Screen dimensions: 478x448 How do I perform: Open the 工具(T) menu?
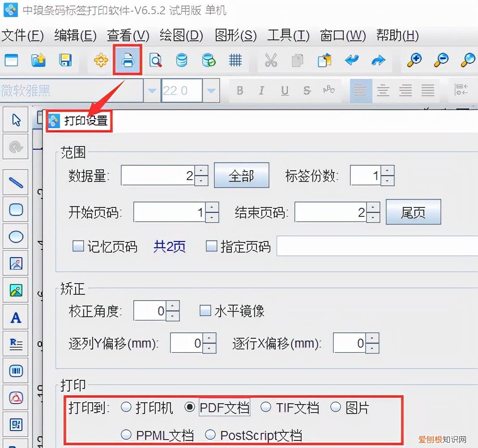288,35
